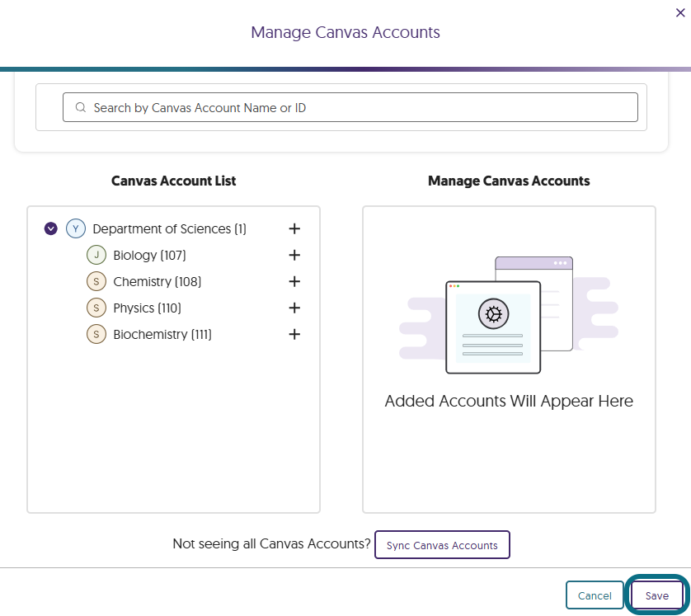Click the Y avatar beside Department of Sciences

(76, 228)
